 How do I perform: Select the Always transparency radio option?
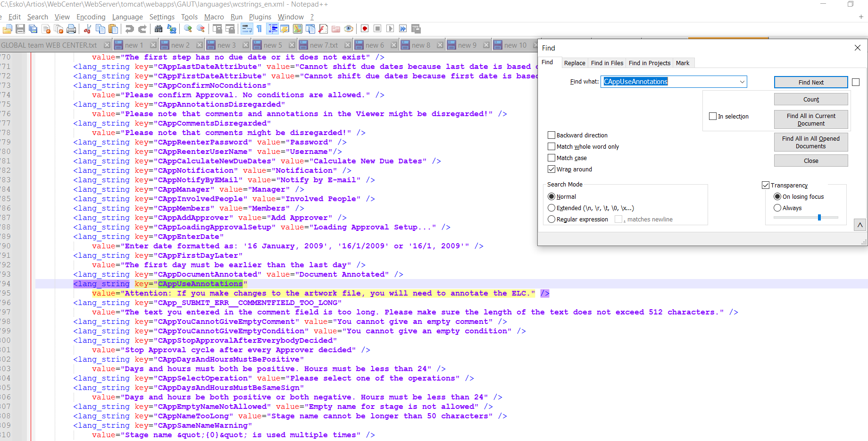point(777,208)
